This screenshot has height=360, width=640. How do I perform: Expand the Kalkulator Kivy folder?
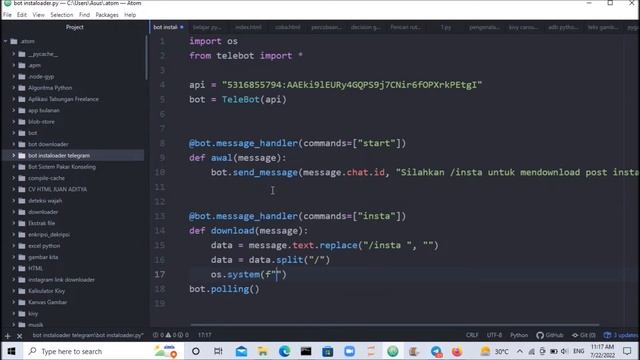tap(13, 291)
